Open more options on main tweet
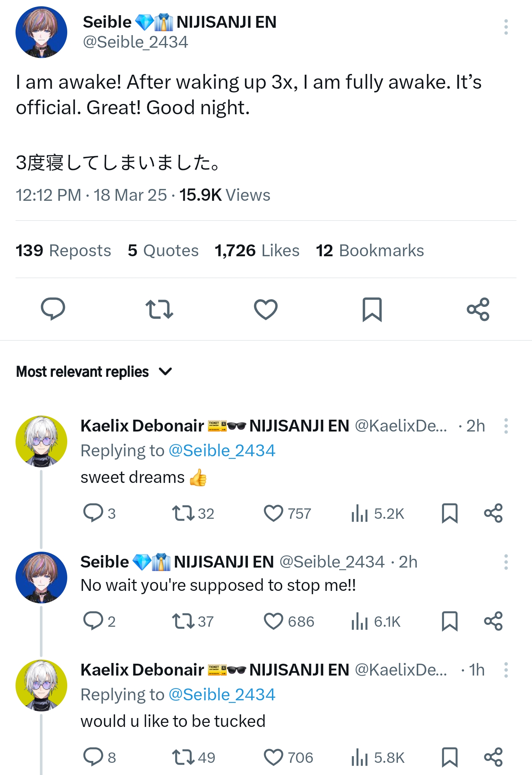 pos(506,27)
